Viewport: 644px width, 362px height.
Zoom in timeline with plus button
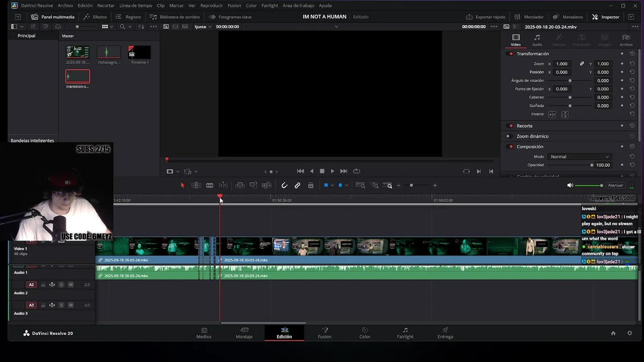(435, 186)
